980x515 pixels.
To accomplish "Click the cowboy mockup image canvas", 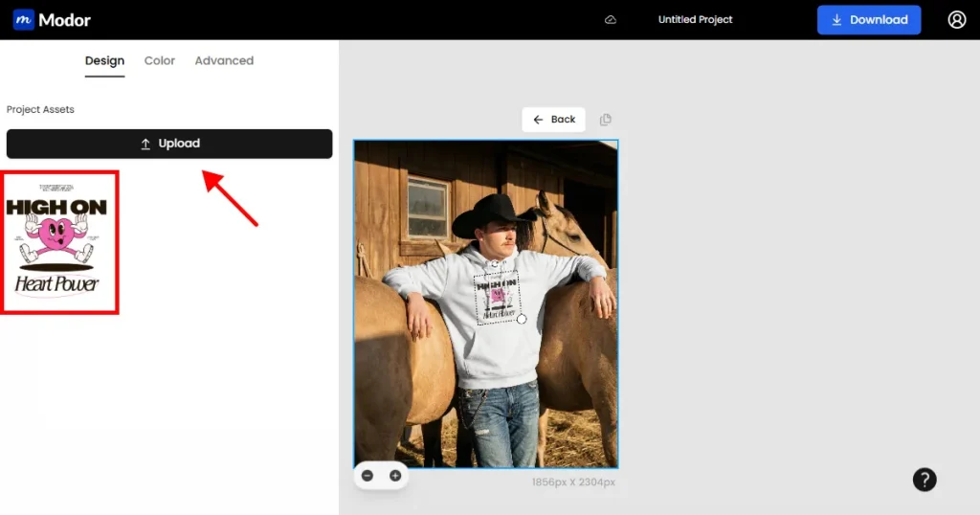I will (485, 303).
